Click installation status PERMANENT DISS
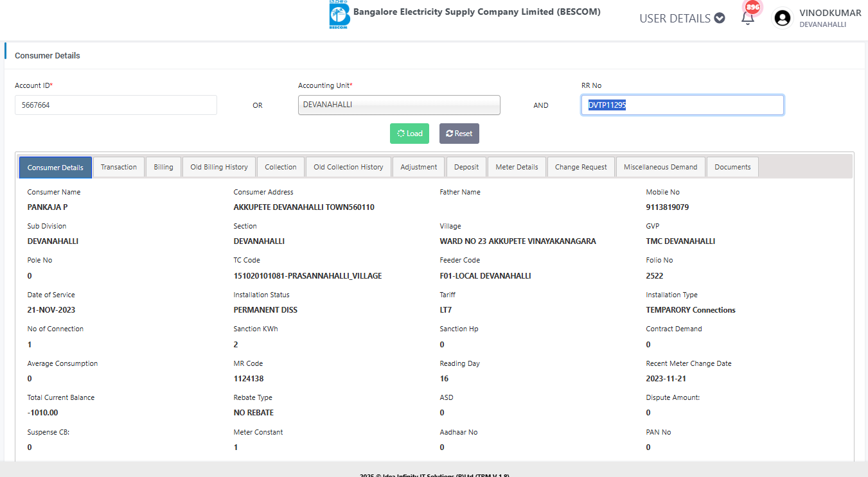This screenshot has height=477, width=868. (x=265, y=310)
